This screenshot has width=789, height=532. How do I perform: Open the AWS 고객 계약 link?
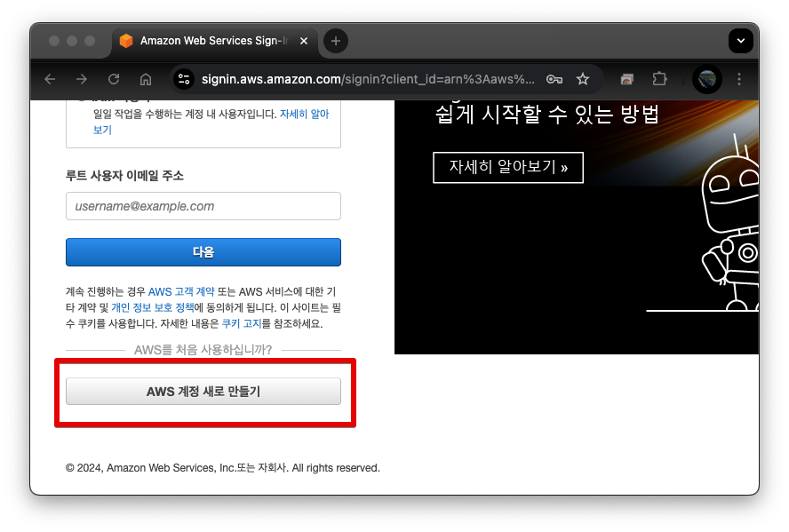click(x=181, y=291)
